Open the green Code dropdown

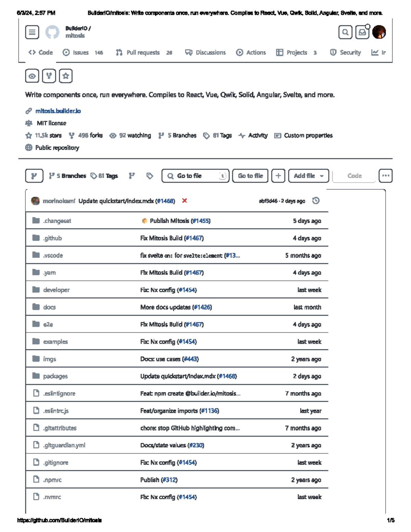coord(354,176)
